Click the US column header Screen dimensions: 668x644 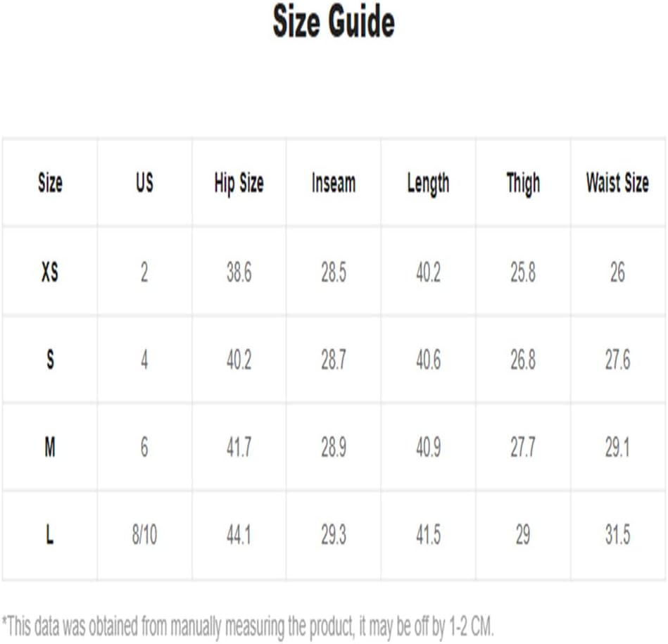[x=144, y=183]
